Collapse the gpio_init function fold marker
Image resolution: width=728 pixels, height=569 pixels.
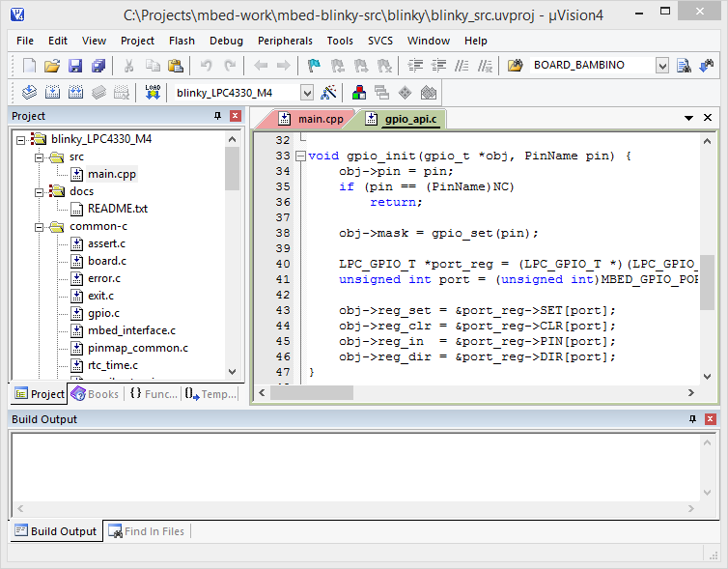300,156
